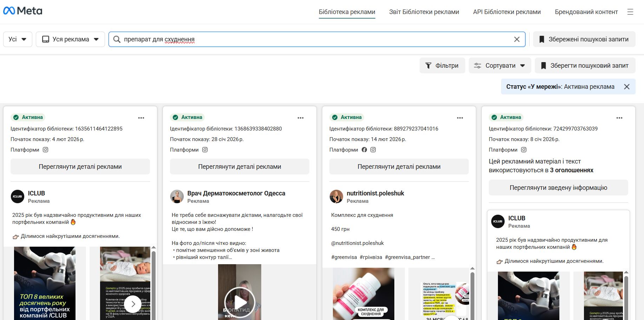
Task: Open ICLUB page link in first ad
Action: point(37,193)
